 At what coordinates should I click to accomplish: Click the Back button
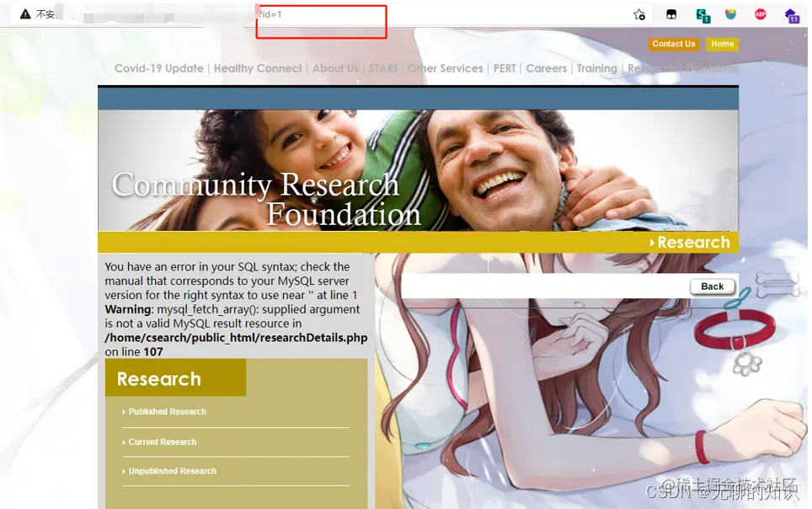click(713, 287)
